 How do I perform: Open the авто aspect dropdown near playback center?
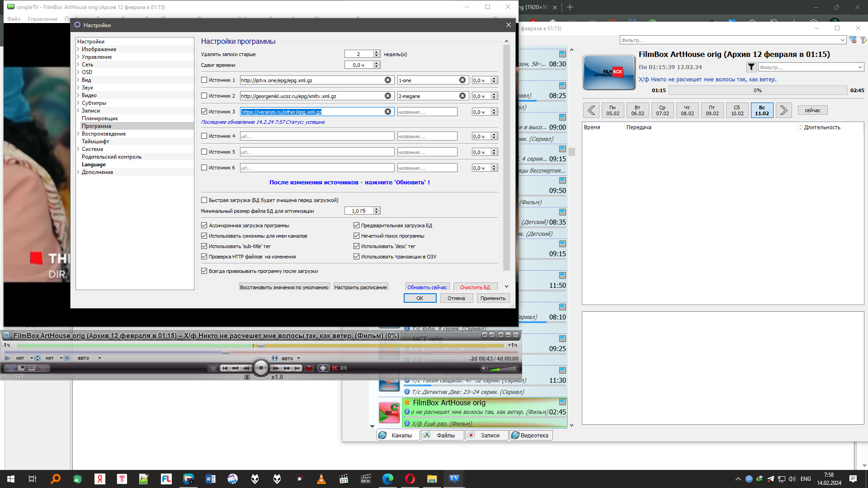point(298,358)
